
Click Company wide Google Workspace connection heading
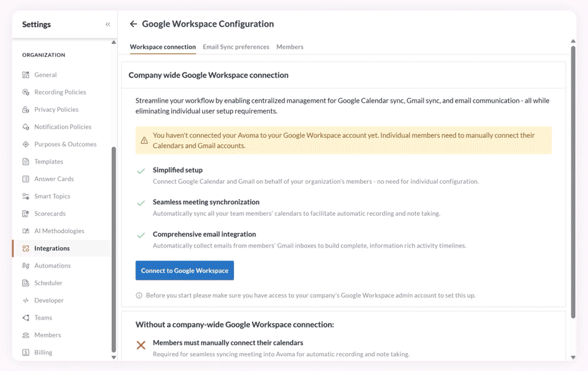tap(209, 75)
